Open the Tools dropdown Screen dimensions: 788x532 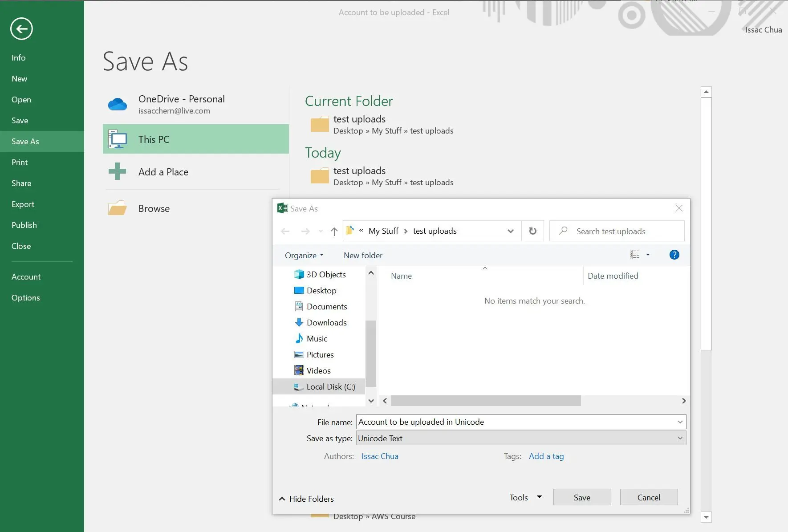coord(525,497)
